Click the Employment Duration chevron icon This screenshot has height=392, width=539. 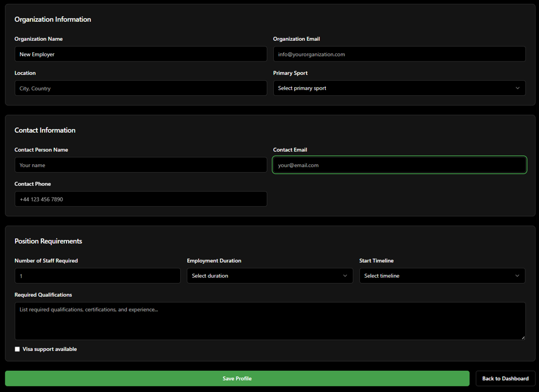point(345,275)
